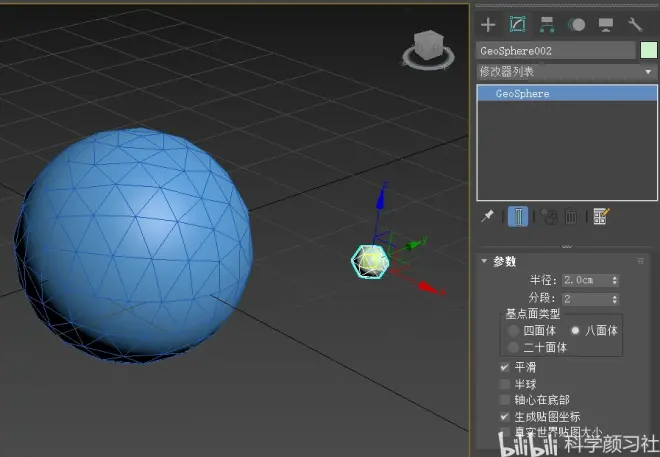Open the Motion panel tab
The height and width of the screenshot is (457, 660).
(x=577, y=25)
